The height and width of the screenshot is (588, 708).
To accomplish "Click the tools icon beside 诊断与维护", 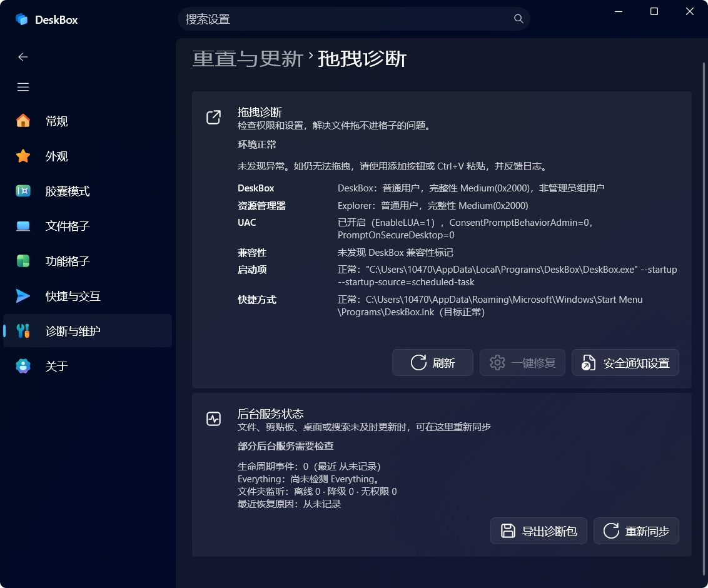I will [x=23, y=330].
